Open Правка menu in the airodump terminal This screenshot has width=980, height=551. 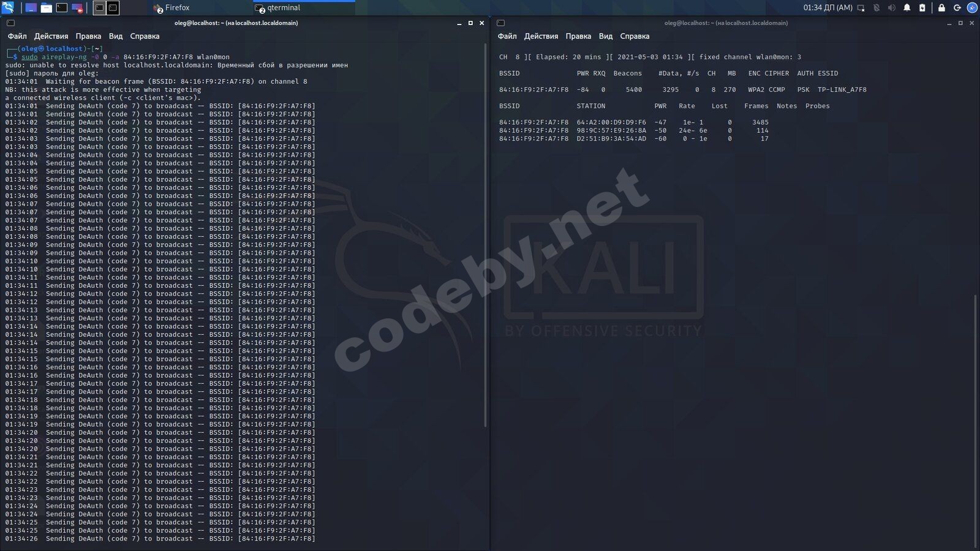tap(578, 36)
